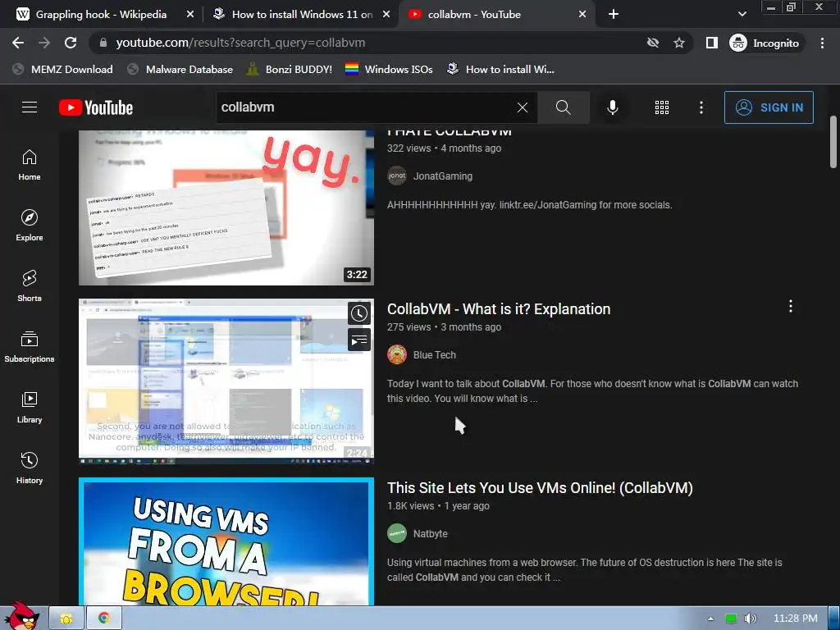Click Blue Tech channel avatar
This screenshot has height=630, width=840.
coord(397,354)
